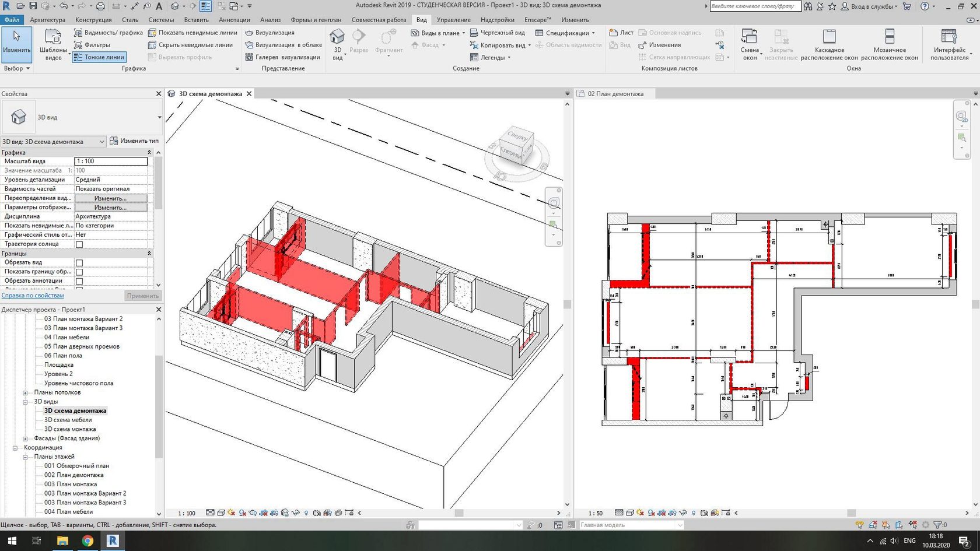
Task: Switch to the Вставить ribbon tab
Action: (196, 20)
